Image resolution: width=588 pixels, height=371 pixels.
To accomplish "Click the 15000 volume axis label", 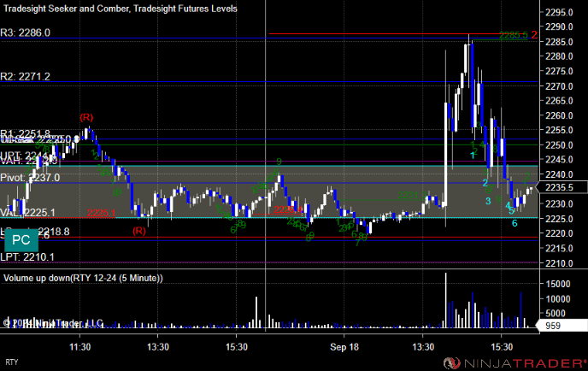I will tap(558, 284).
